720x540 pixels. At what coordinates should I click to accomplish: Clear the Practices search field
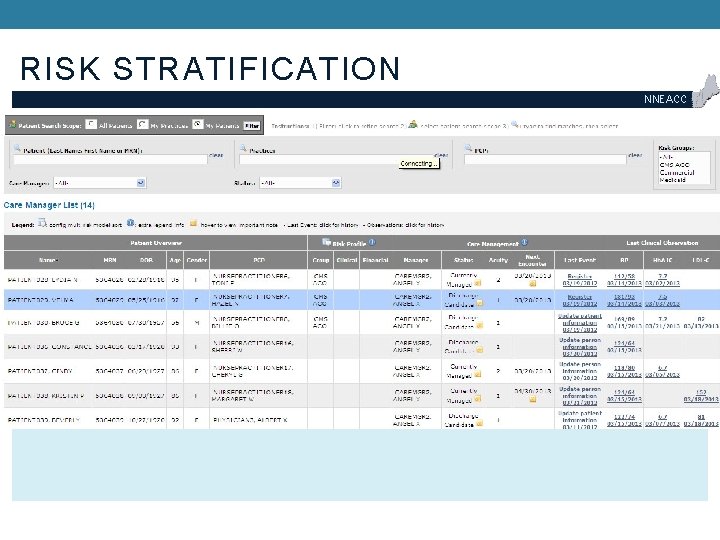point(441,156)
